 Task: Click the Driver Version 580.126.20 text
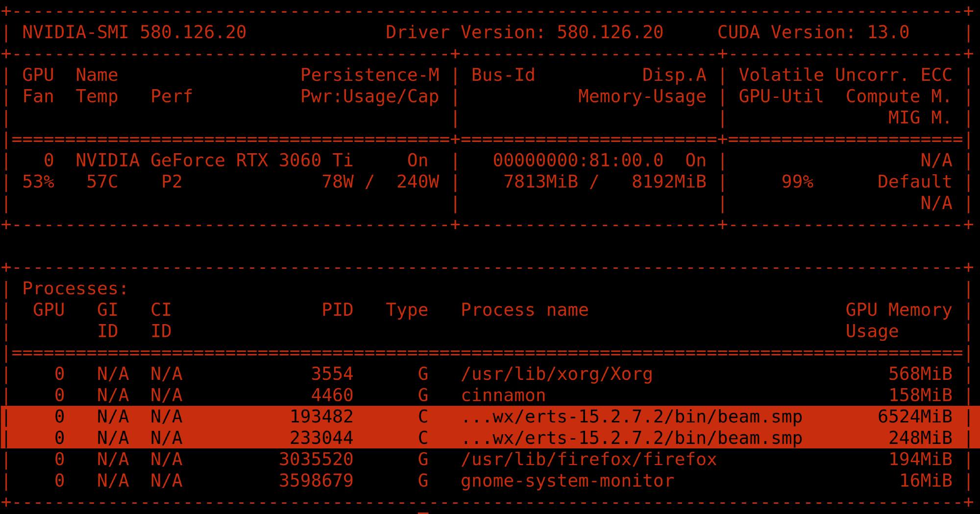click(x=524, y=32)
